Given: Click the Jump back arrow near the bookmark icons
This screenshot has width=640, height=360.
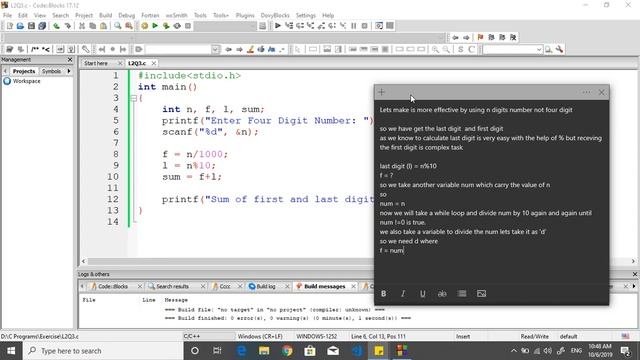Looking at the screenshot, I should click(456, 37).
